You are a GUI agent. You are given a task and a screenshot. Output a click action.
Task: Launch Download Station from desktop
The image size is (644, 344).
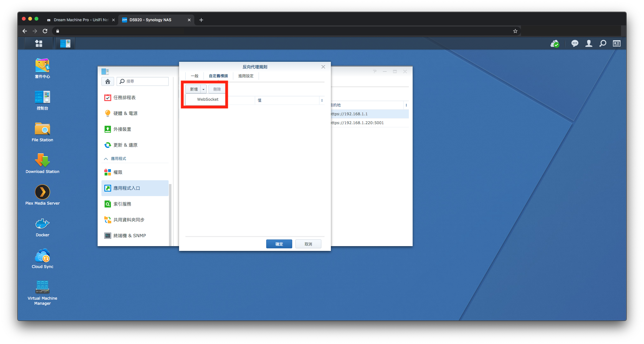click(42, 163)
